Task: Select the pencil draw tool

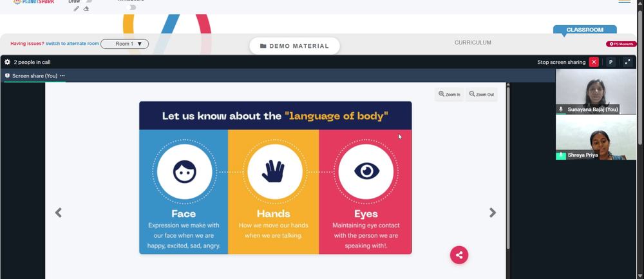Action: pos(76,8)
